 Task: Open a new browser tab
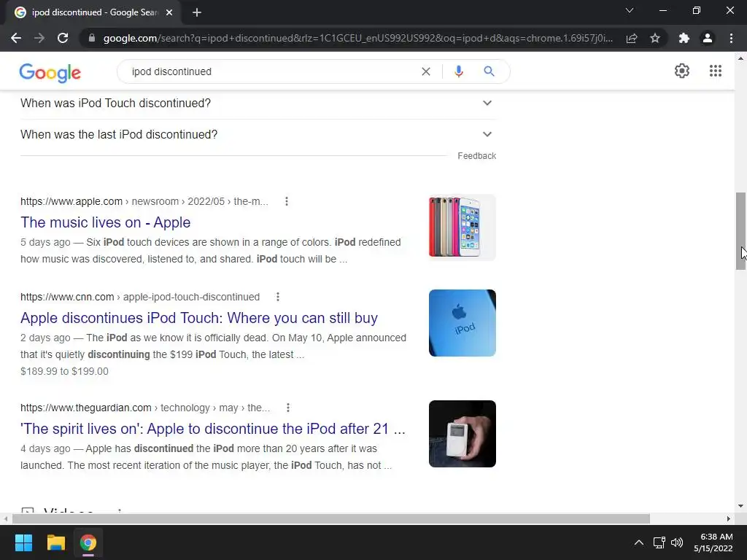pyautogui.click(x=197, y=12)
